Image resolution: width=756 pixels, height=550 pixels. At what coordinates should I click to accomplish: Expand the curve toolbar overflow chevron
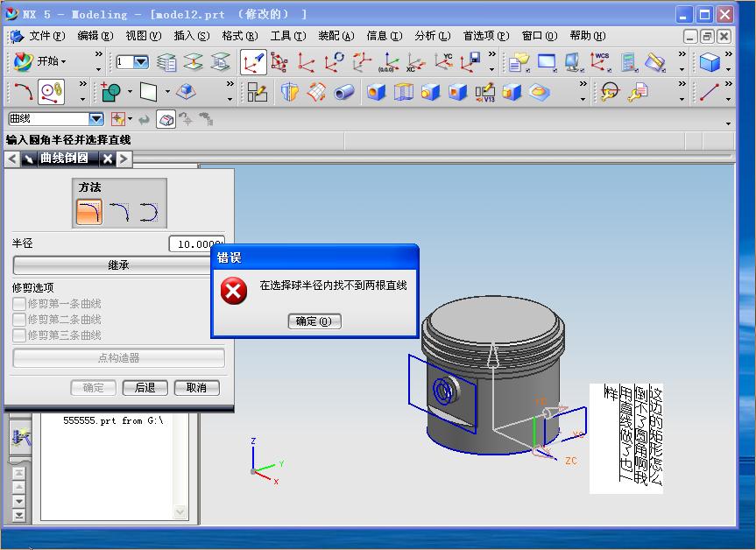[x=83, y=84]
